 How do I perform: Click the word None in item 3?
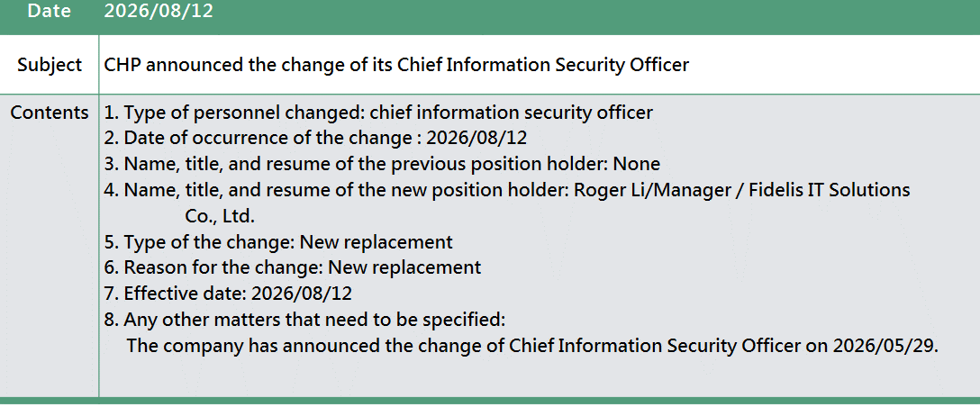tap(637, 164)
